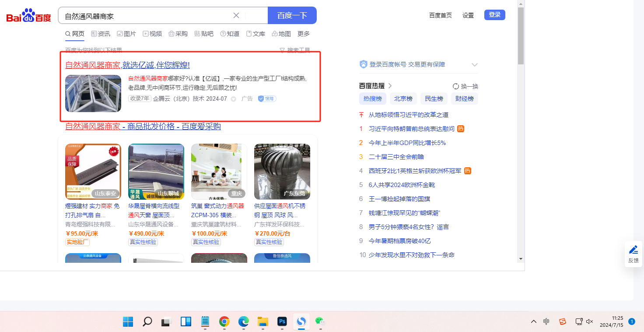Open hot search 钱塘江惊现罕见的蝴蝶潮
The image size is (644, 332).
click(x=404, y=213)
